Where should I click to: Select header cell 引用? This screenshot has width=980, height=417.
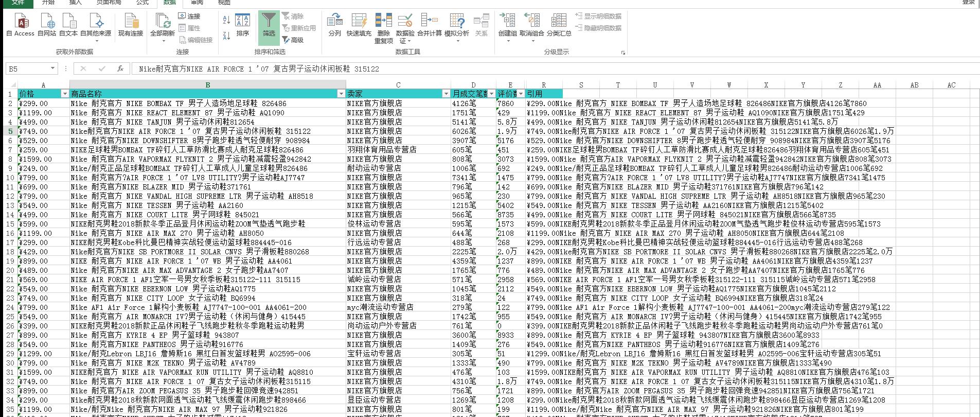pyautogui.click(x=544, y=94)
